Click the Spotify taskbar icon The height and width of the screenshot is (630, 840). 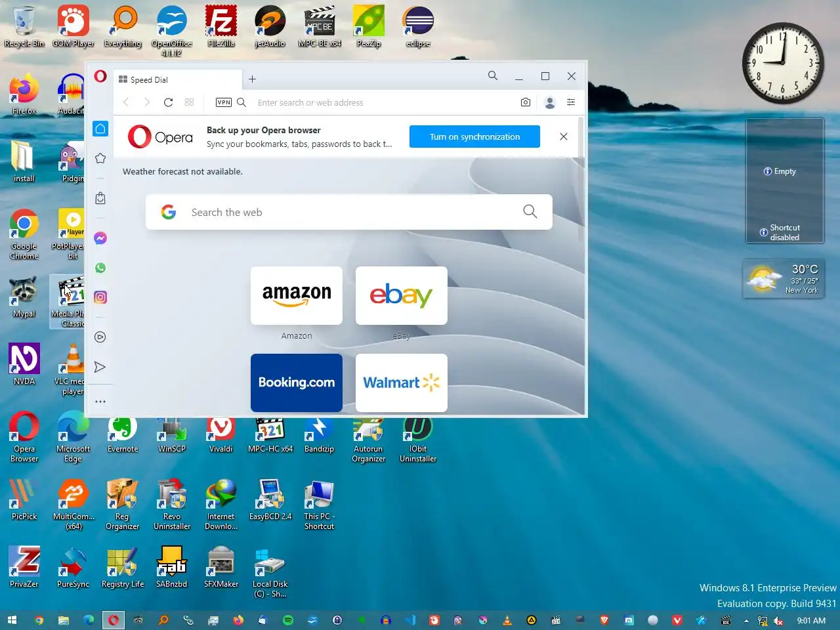pyautogui.click(x=288, y=620)
